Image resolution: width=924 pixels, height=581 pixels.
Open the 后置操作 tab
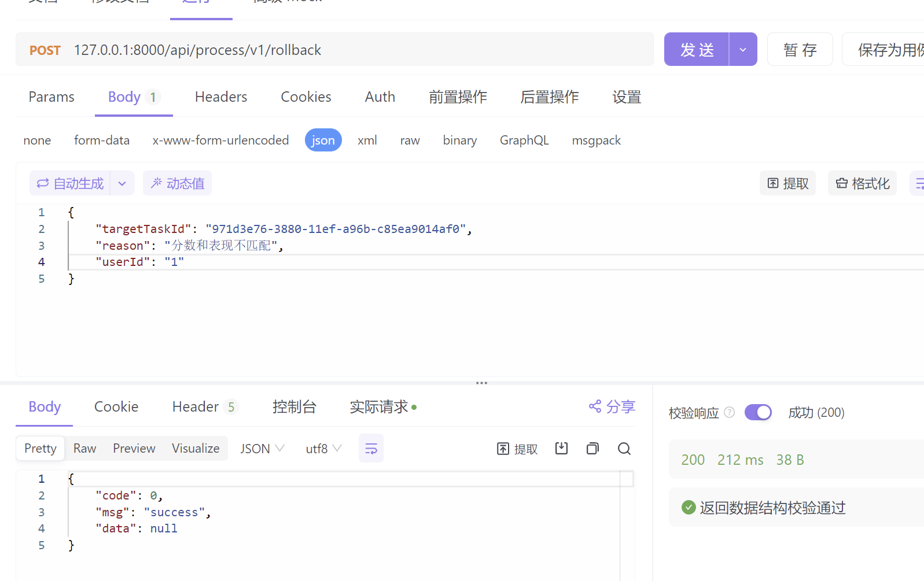tap(549, 97)
